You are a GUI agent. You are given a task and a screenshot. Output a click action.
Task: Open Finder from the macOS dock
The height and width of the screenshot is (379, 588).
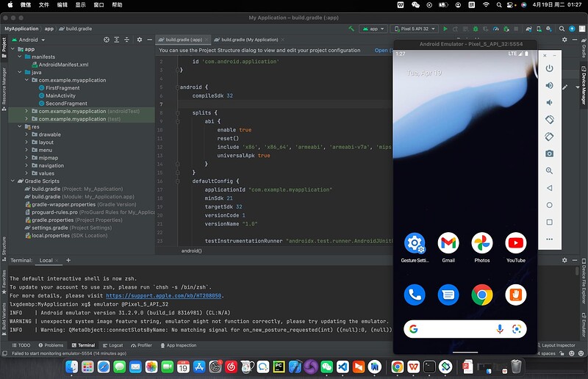click(71, 367)
